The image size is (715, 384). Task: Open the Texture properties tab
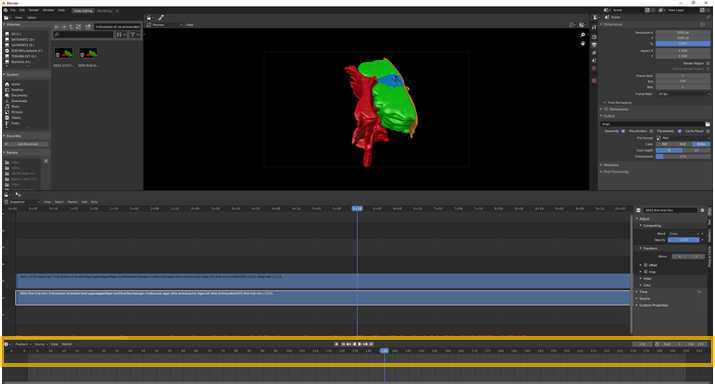[594, 81]
